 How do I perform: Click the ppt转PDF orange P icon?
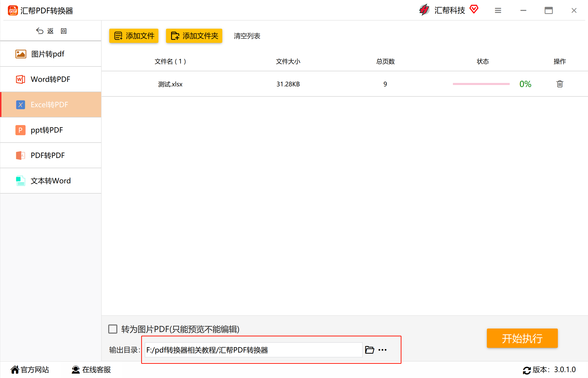click(x=21, y=130)
